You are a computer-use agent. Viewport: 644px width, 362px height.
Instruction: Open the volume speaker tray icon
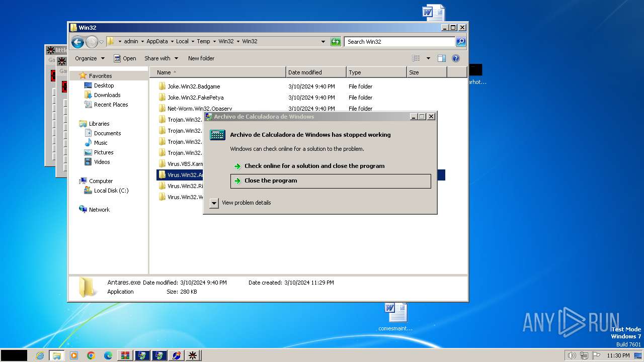(572, 355)
